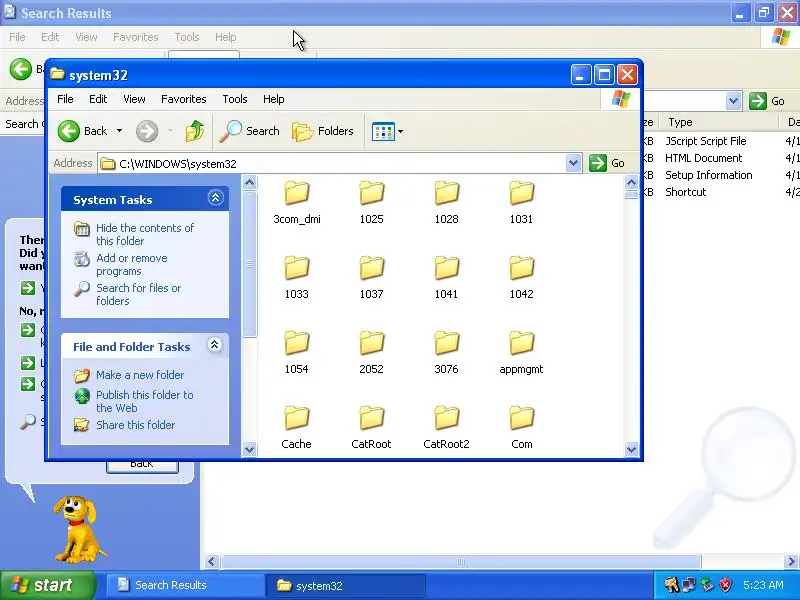The height and width of the screenshot is (600, 800).
Task: Open Favorites menu in Search Results window
Action: point(136,37)
